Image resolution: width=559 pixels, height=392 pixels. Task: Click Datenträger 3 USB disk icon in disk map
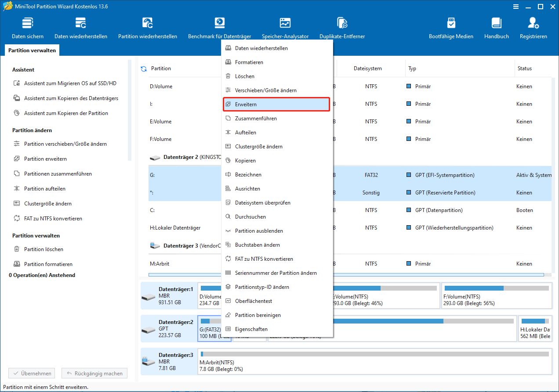pos(149,362)
